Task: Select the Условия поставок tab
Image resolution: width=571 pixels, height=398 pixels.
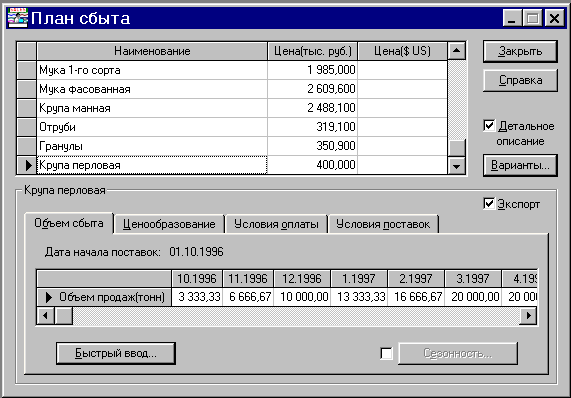Action: [x=383, y=224]
